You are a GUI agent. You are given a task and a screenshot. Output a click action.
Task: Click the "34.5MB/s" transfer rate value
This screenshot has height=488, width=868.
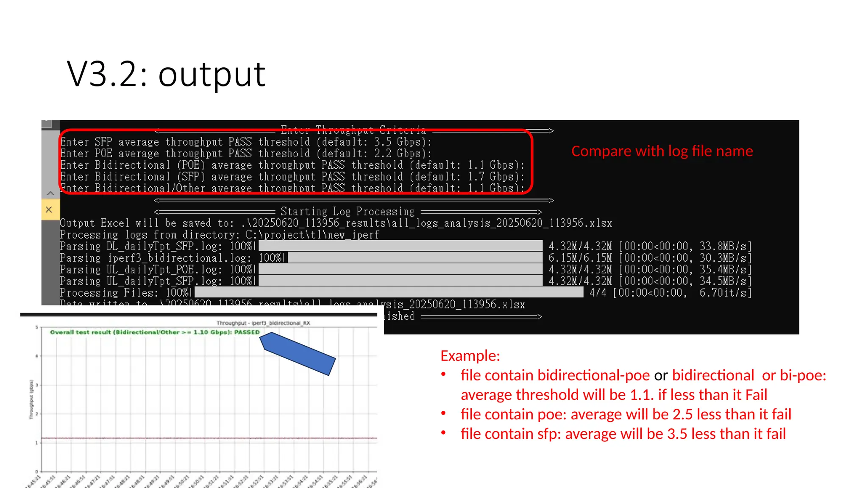(x=723, y=281)
